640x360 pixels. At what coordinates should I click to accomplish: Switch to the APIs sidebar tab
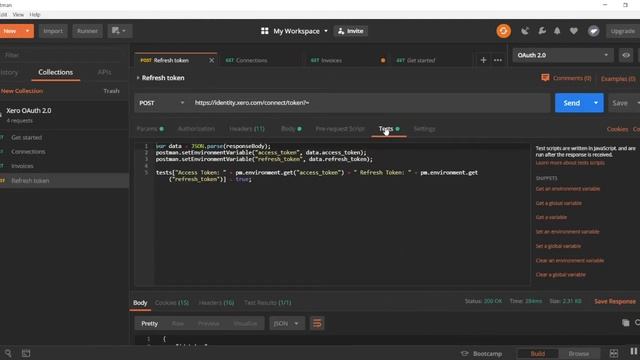pyautogui.click(x=104, y=72)
